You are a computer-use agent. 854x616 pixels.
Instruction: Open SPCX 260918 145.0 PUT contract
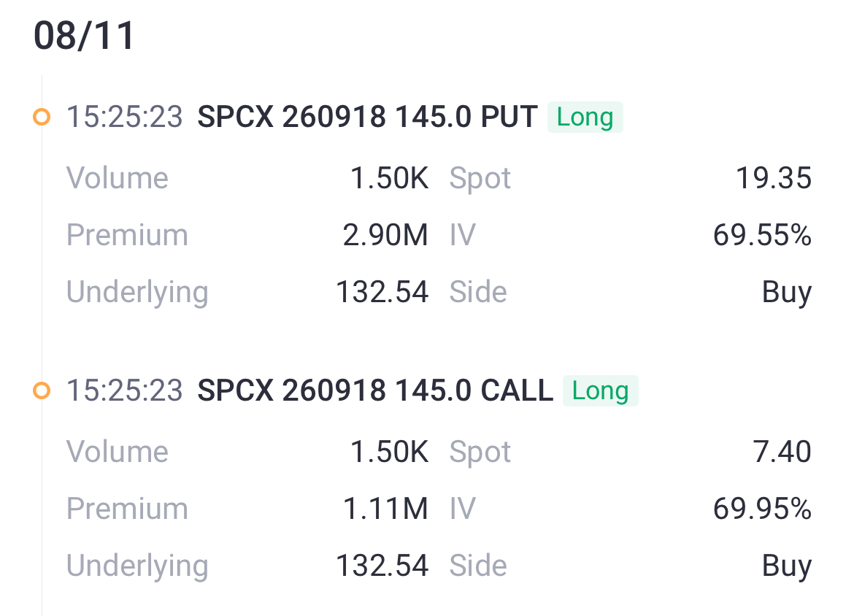[368, 117]
